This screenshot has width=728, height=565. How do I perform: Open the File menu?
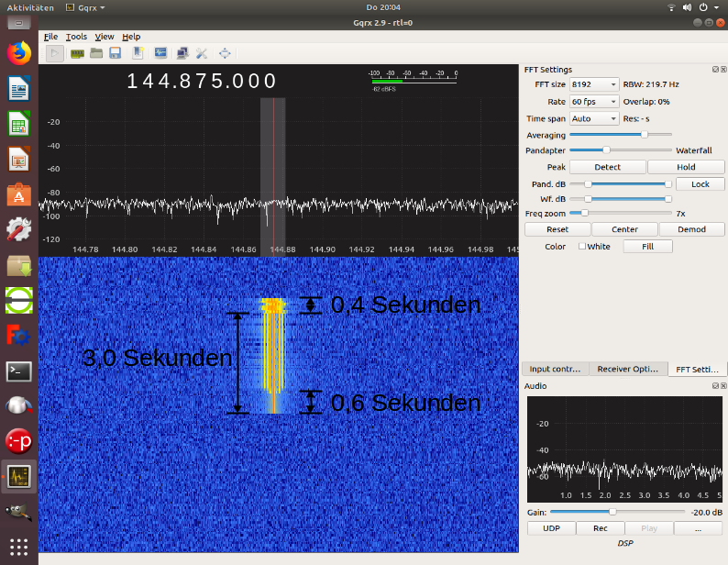[x=51, y=37]
